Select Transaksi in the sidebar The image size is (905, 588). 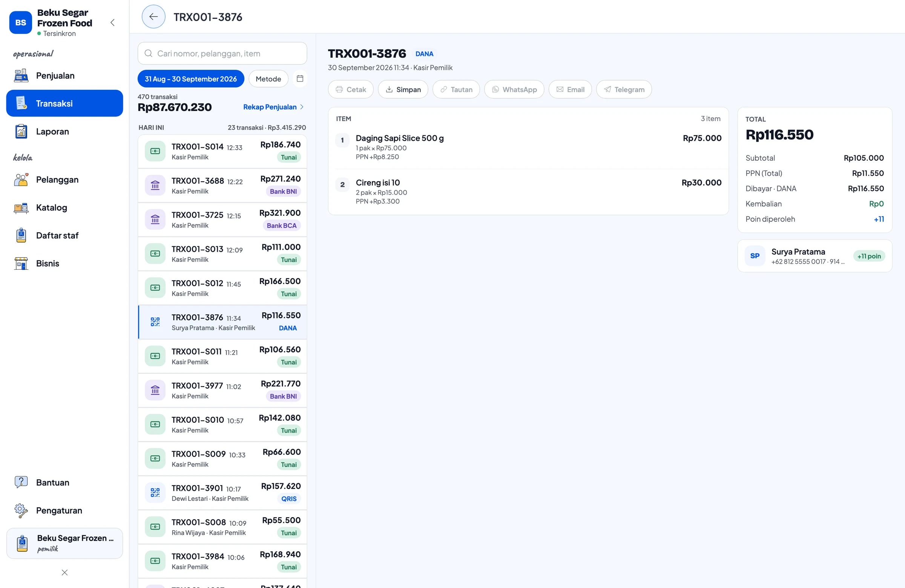tap(64, 103)
